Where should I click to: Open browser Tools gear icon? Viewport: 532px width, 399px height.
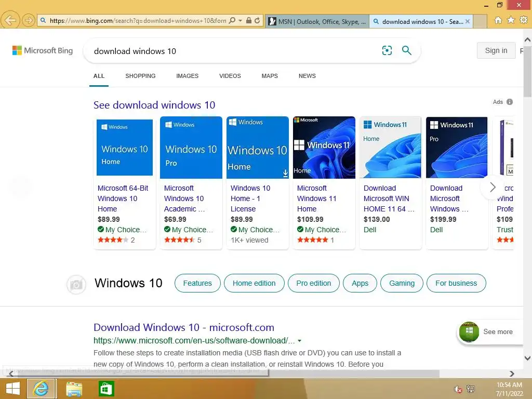click(x=524, y=20)
